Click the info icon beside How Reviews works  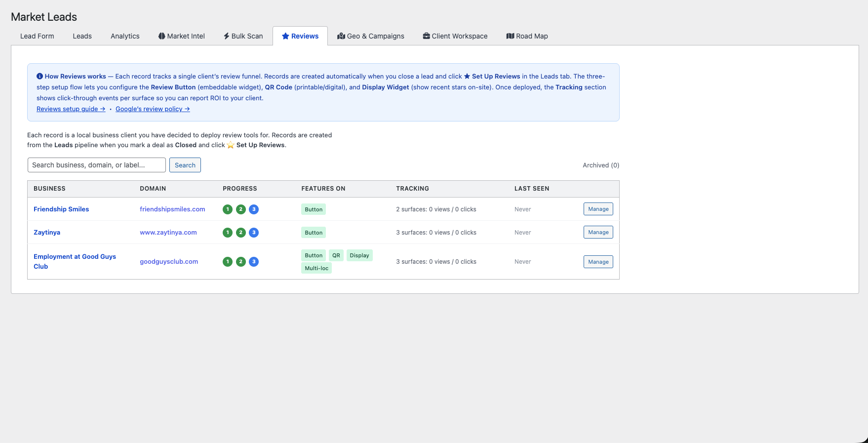39,77
